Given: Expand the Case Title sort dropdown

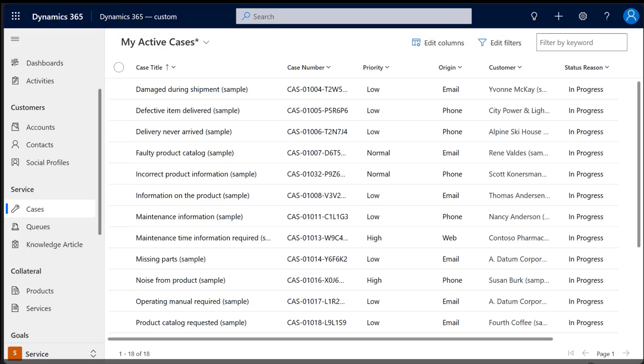Looking at the screenshot, I should 173,67.
